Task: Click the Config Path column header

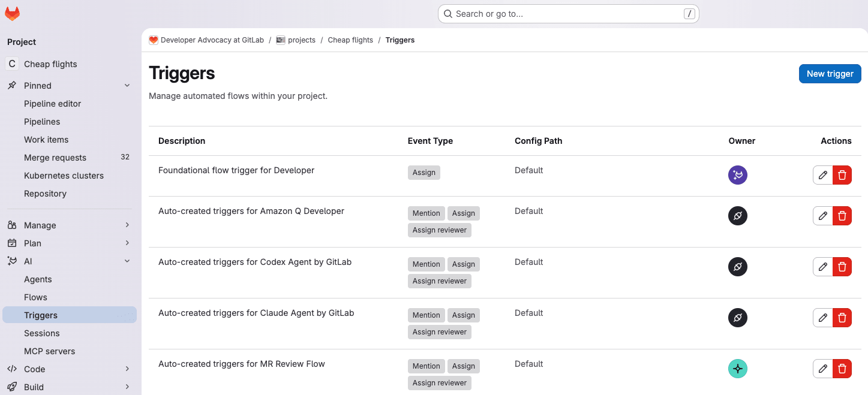Action: (538, 141)
